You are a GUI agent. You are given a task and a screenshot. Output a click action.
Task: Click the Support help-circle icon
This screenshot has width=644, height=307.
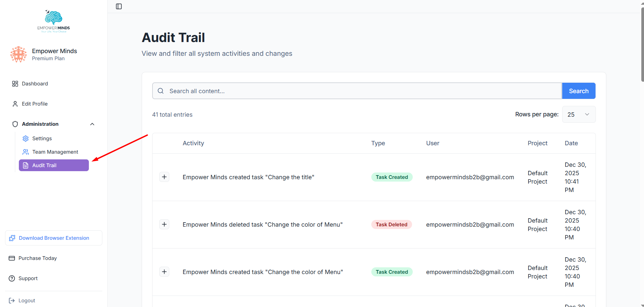pos(12,278)
